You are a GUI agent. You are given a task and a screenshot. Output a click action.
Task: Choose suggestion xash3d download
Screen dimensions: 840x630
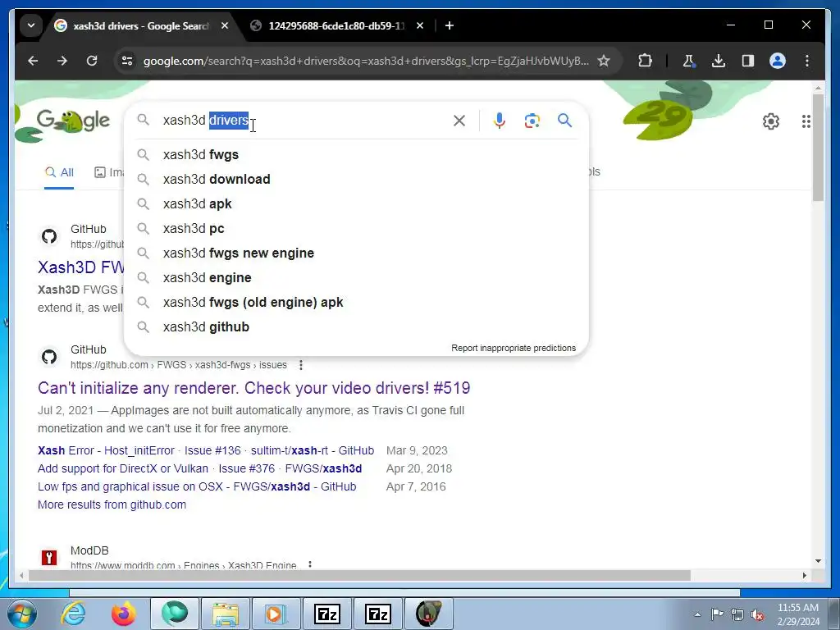[x=356, y=180]
